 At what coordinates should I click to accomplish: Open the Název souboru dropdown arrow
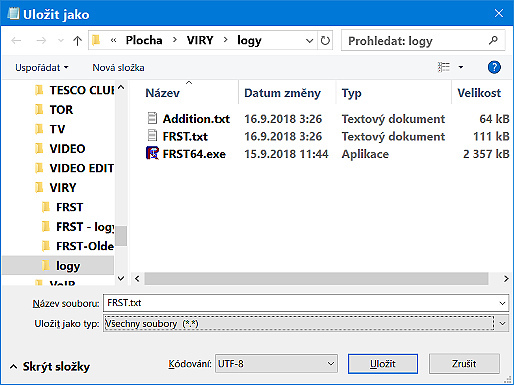click(x=502, y=303)
